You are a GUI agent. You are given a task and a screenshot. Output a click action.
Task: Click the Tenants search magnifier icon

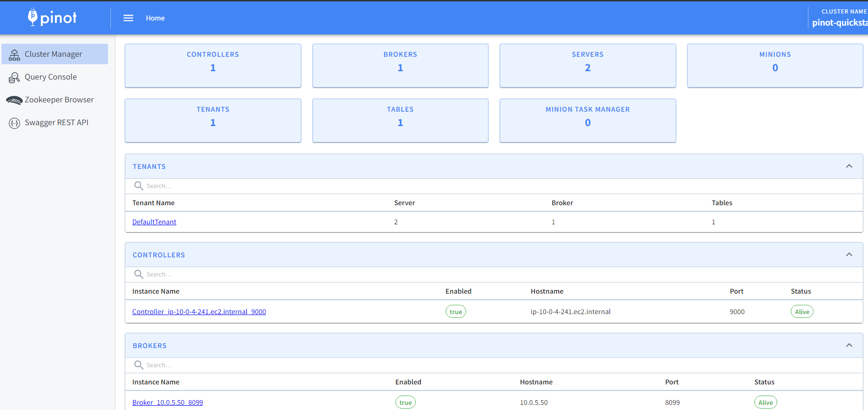(x=139, y=186)
